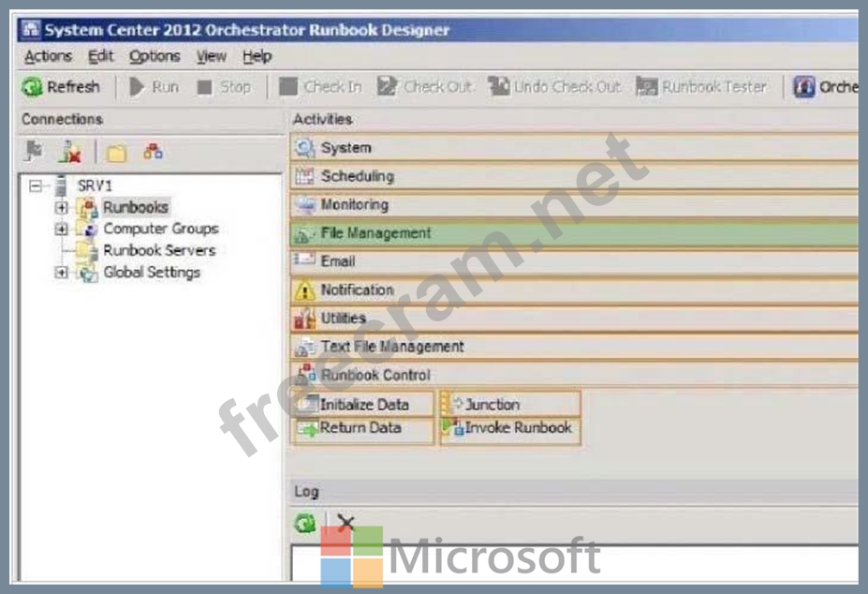Click the Scheduling calendar icon
868x594 pixels.
[305, 176]
